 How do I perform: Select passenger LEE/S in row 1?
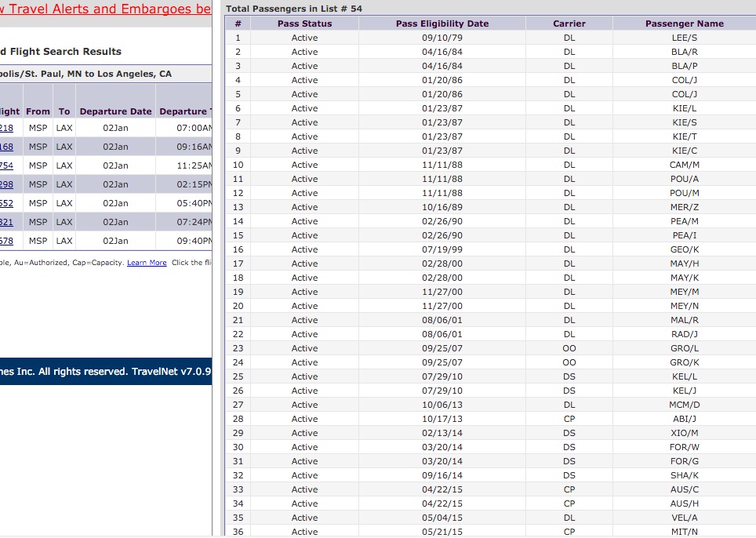click(684, 38)
